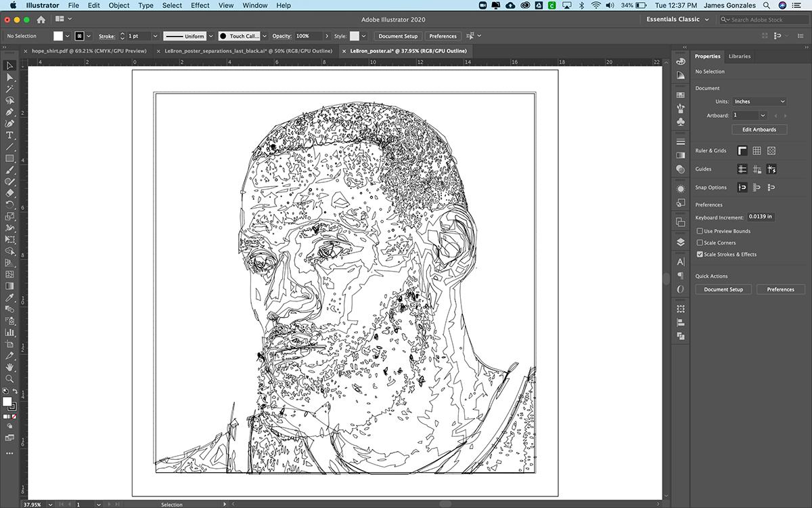Image resolution: width=812 pixels, height=508 pixels.
Task: Toggle guide visibility in Guides row
Action: point(742,169)
